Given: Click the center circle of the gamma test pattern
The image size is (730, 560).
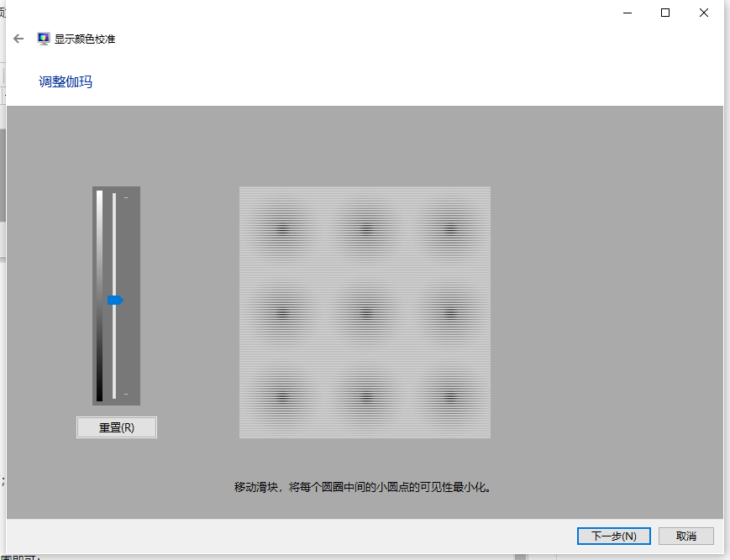Looking at the screenshot, I should tap(365, 312).
